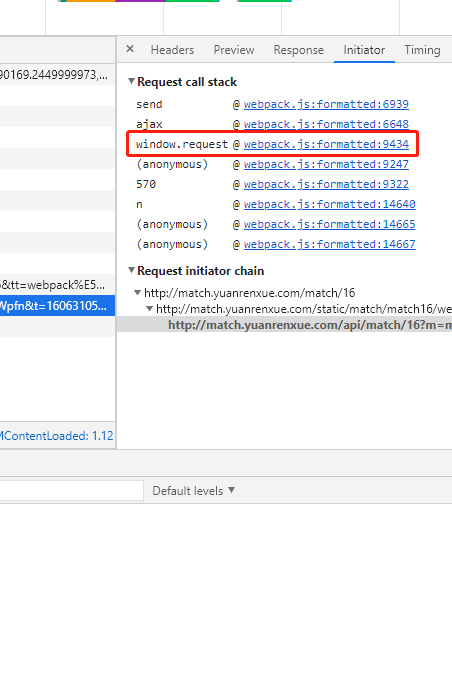Collapse the Request initiator chain section
The height and width of the screenshot is (682, 452).
(x=131, y=271)
